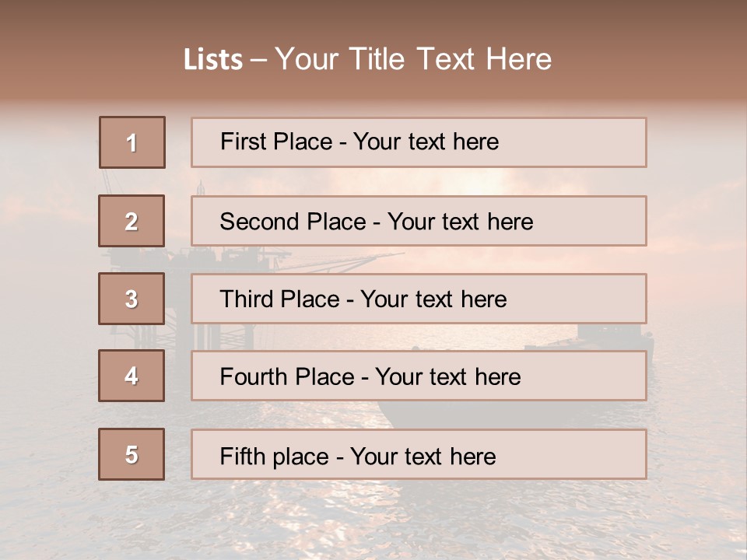Select the number 4 box
747x560 pixels.
pyautogui.click(x=132, y=376)
